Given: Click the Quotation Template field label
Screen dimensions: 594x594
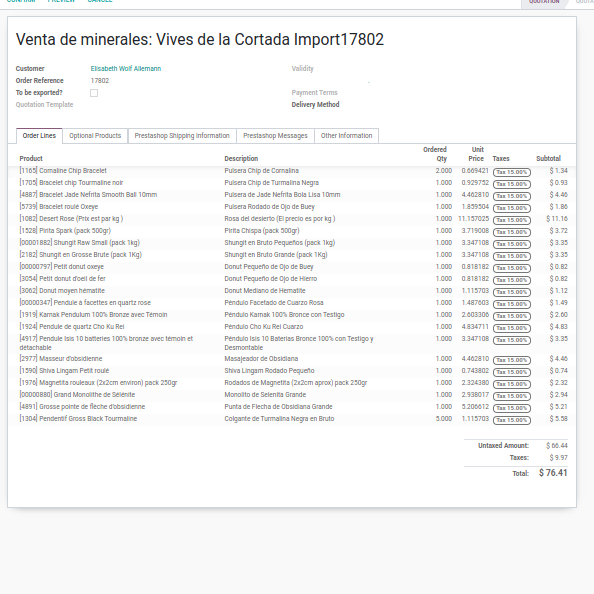Looking at the screenshot, I should (x=44, y=105).
